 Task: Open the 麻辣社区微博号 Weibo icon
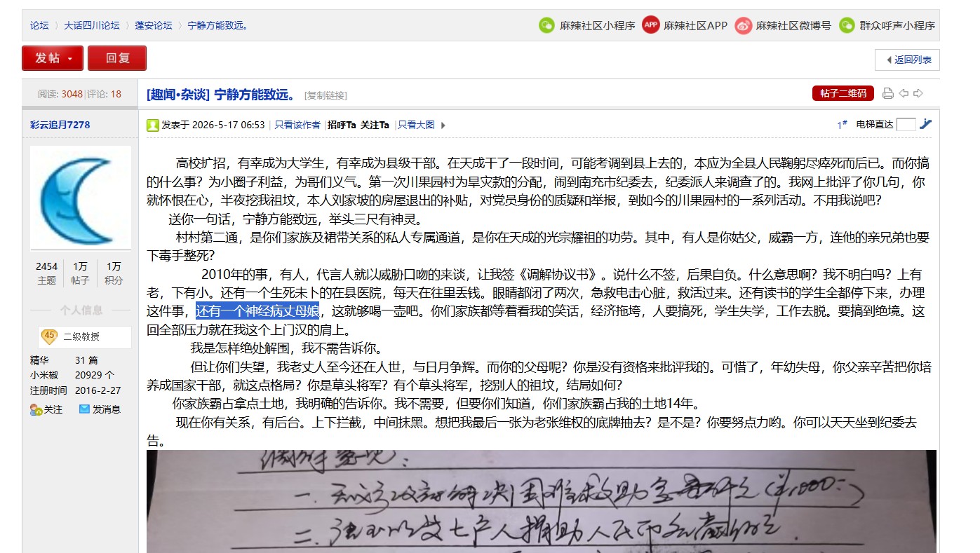743,25
